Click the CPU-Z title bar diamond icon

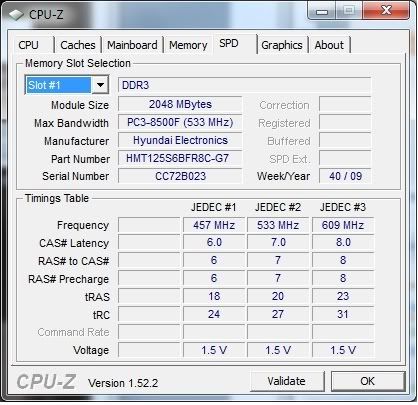pyautogui.click(x=16, y=14)
